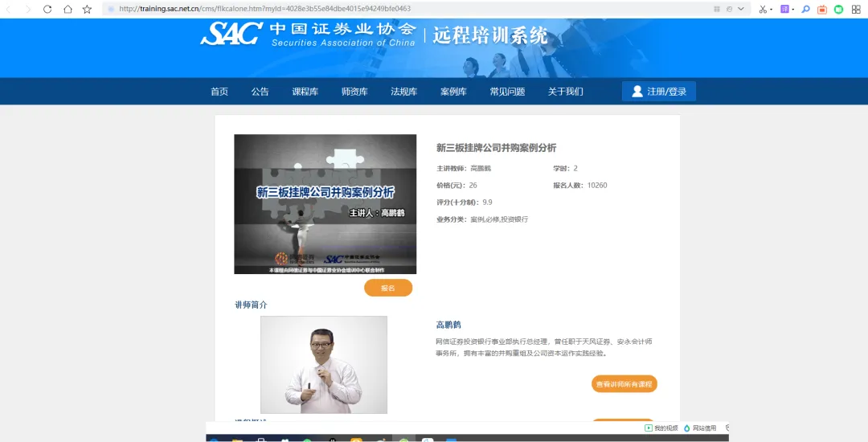Click the blue magnifier search icon
Image resolution: width=868 pixels, height=442 pixels.
coord(806,9)
